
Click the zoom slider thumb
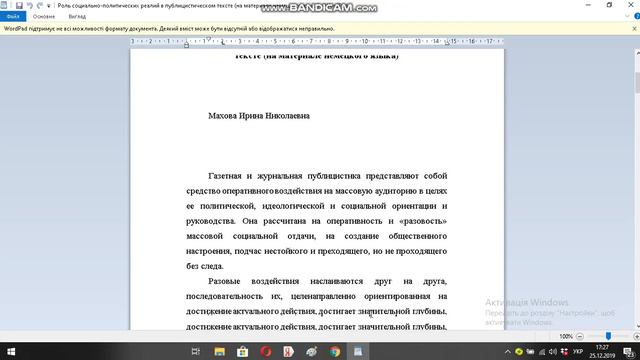608,336
